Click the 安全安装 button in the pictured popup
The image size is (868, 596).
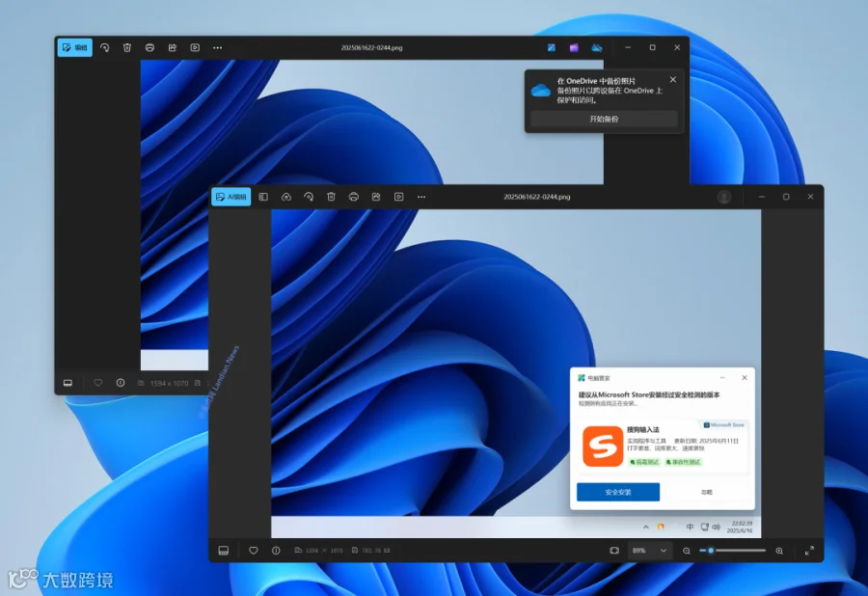(618, 492)
